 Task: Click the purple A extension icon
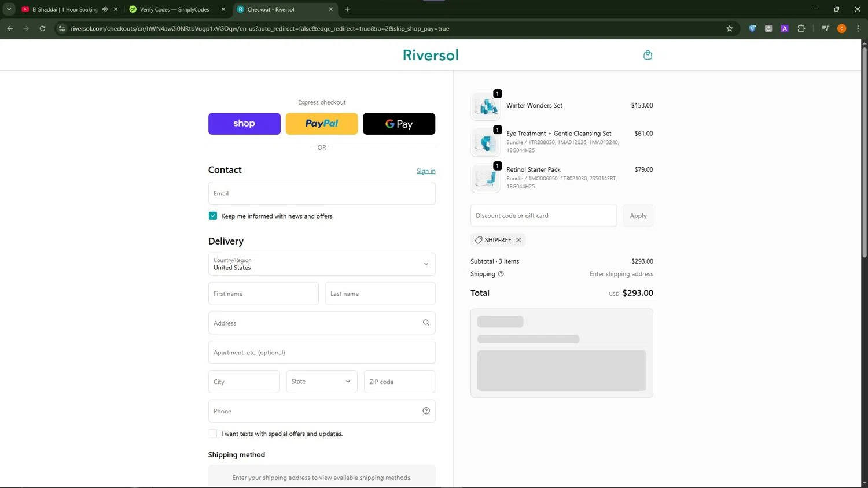point(785,28)
